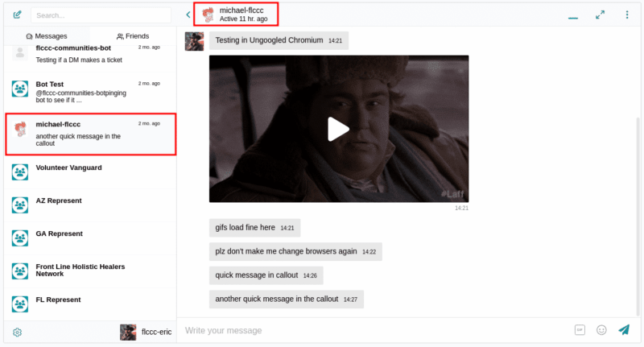This screenshot has height=347, width=644.
Task: Click Front Line Holistic Healers group avatar
Action: click(x=19, y=271)
